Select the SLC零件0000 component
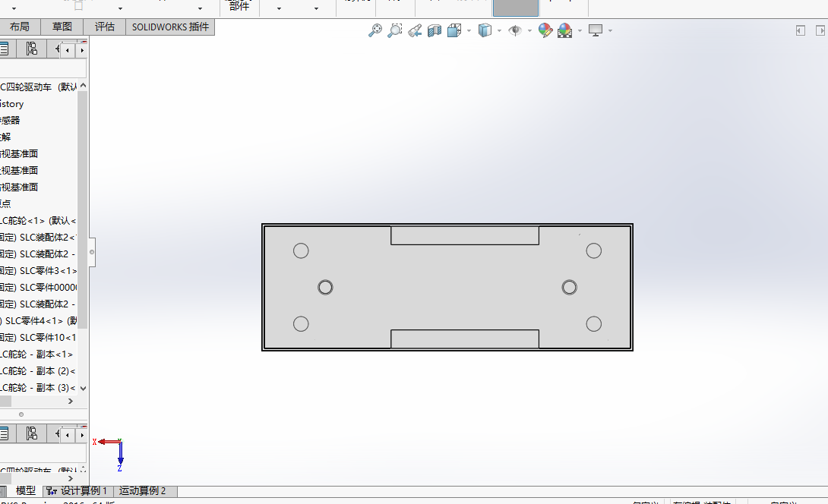 [x=39, y=288]
